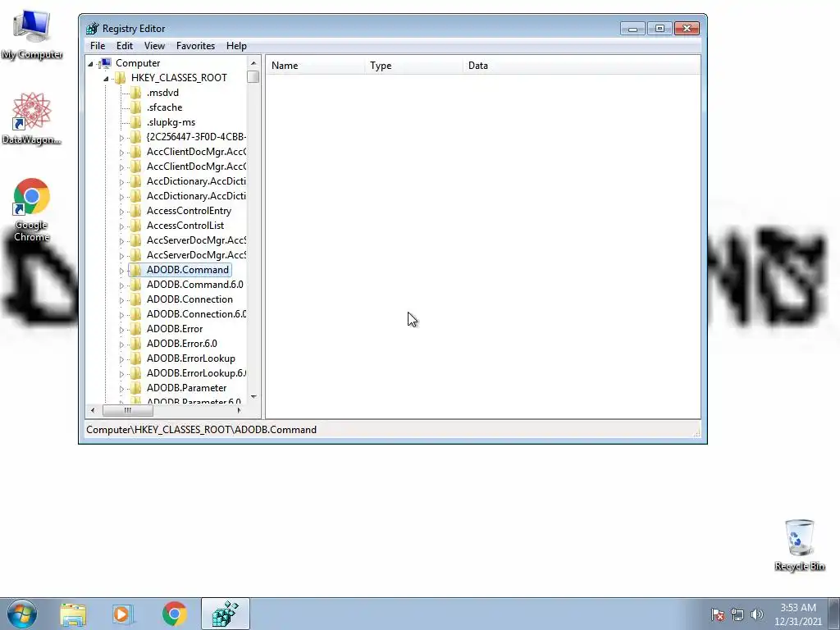
Task: Click the status bar registry path
Action: 202,430
